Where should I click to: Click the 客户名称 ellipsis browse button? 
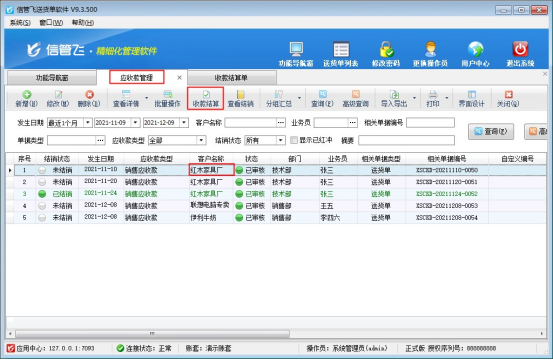(281, 122)
